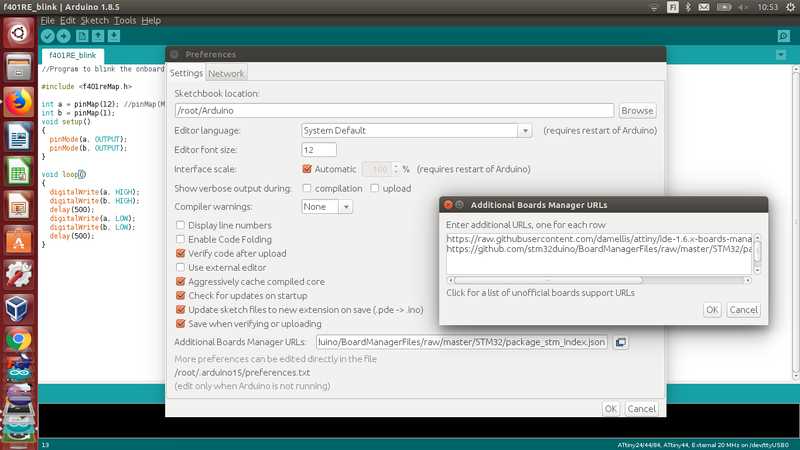Enable verbose output during upload

click(x=374, y=188)
